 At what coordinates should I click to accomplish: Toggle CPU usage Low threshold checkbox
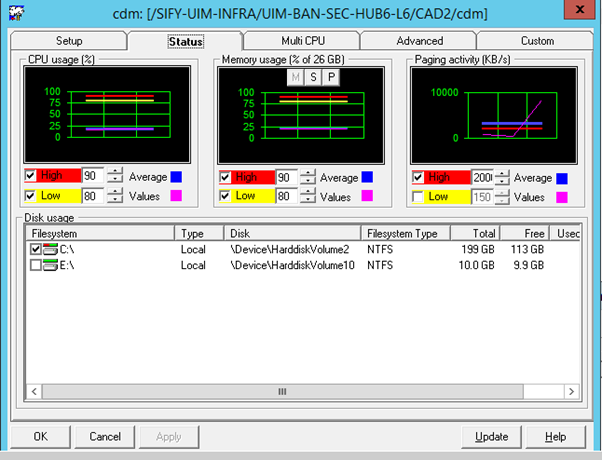click(30, 196)
